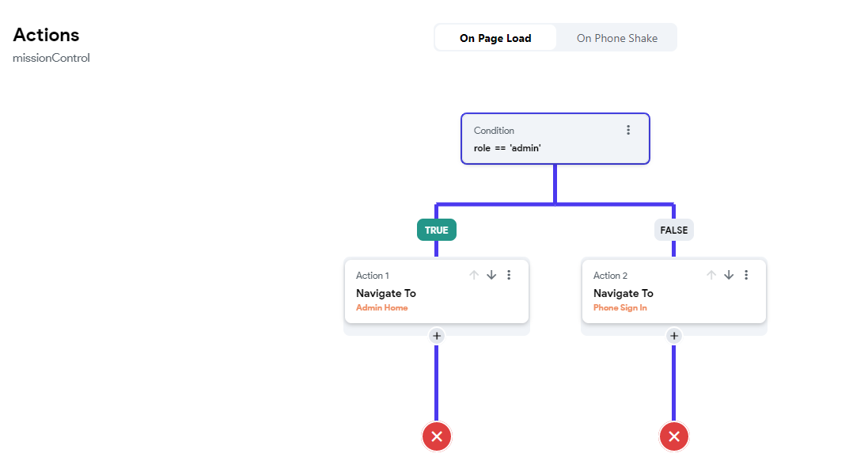Select the Action 2 Navigate To card
The height and width of the screenshot is (461, 868).
coord(623,293)
